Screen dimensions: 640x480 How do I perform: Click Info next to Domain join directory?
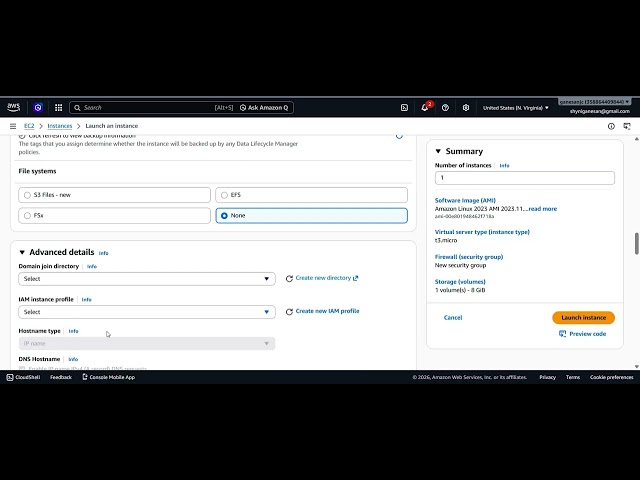tap(92, 267)
